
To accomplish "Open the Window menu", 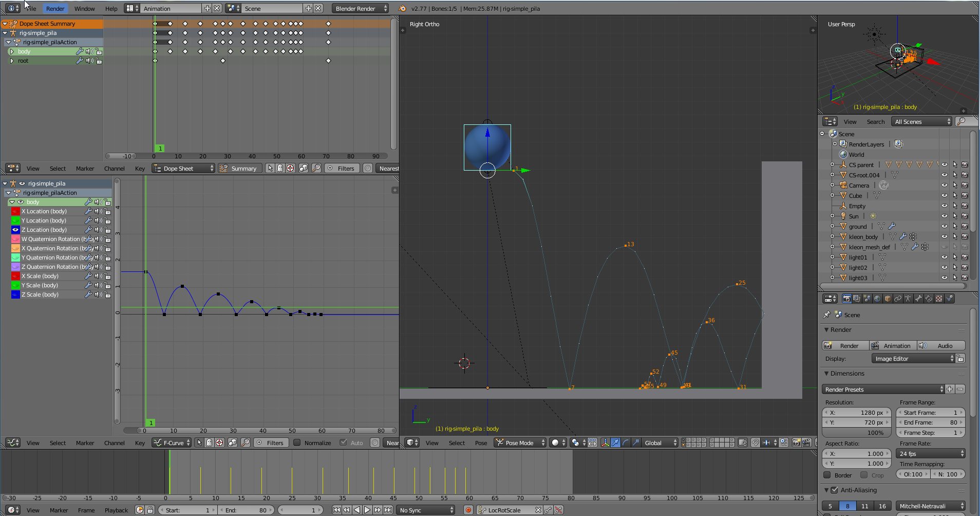I will tap(84, 8).
